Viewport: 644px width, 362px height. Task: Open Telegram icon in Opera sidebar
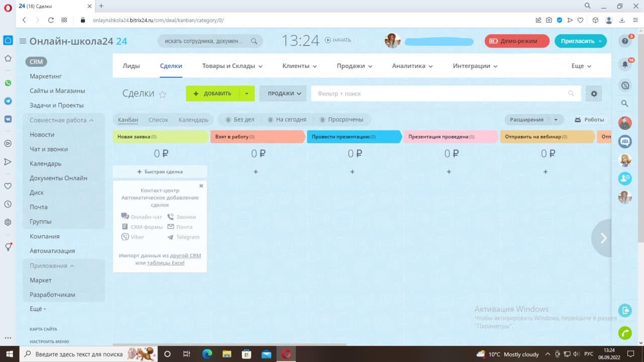click(8, 101)
